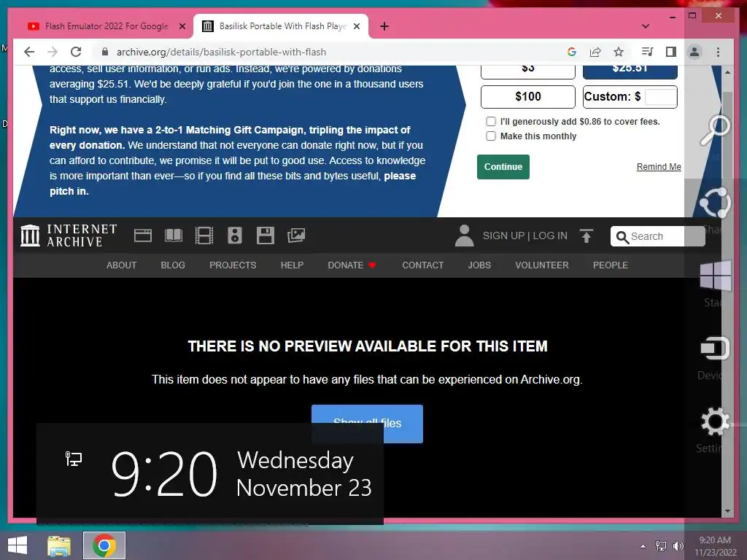Viewport: 747px width, 560px height.
Task: Open the media control queue icon
Action: click(648, 52)
